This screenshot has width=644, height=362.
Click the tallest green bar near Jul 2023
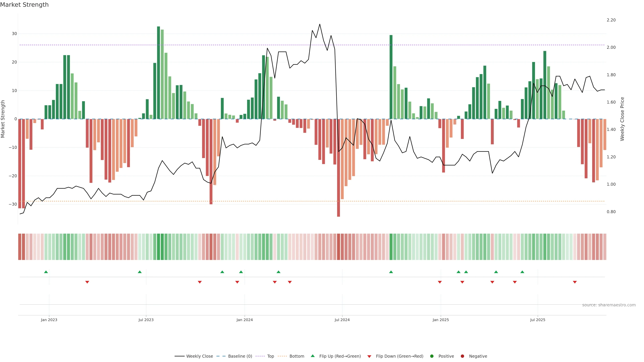[x=158, y=72]
